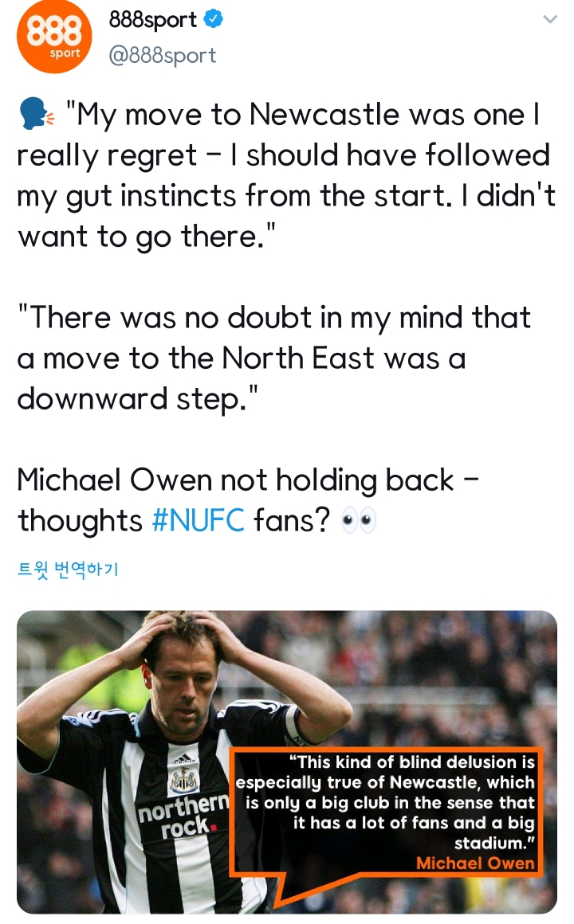Image resolution: width=574 pixels, height=924 pixels.
Task: Open the 888sport display name link
Action: point(153,21)
